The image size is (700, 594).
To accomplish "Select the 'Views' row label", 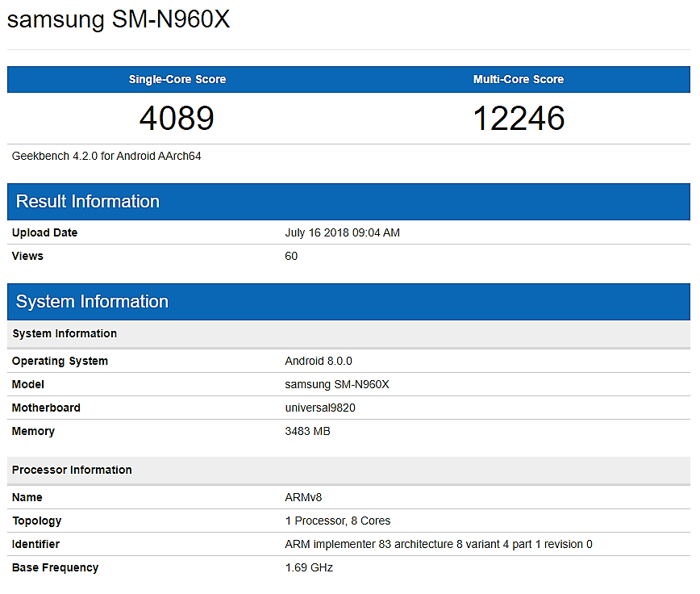I will pos(27,256).
